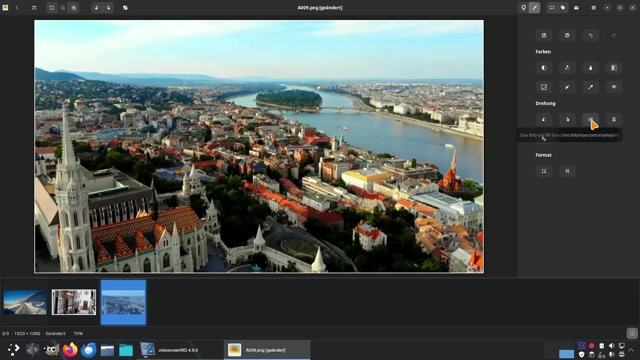This screenshot has height=360, width=640.
Task: Click the 70% zoom value in status bar
Action: [x=78, y=333]
